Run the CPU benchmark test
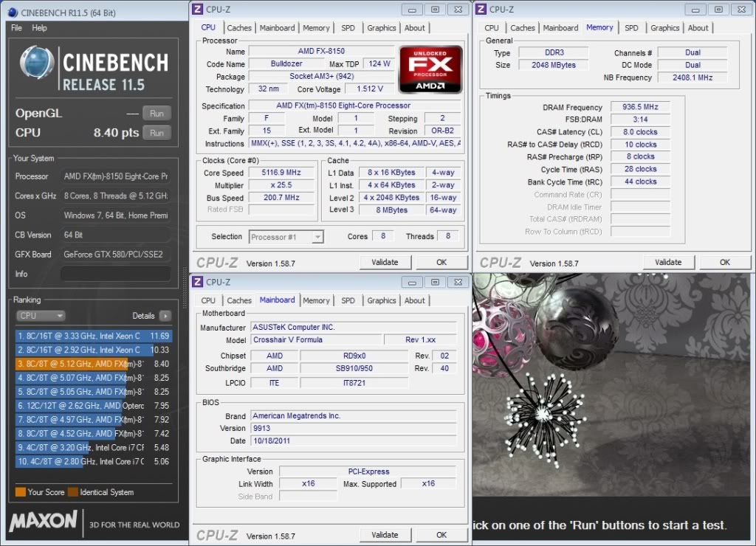This screenshot has width=756, height=546. [157, 133]
